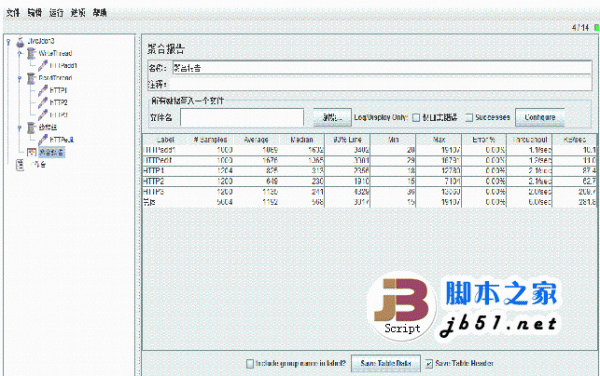Collapse the thread group containing HTTPedit
The image size is (600, 376).
[20, 128]
